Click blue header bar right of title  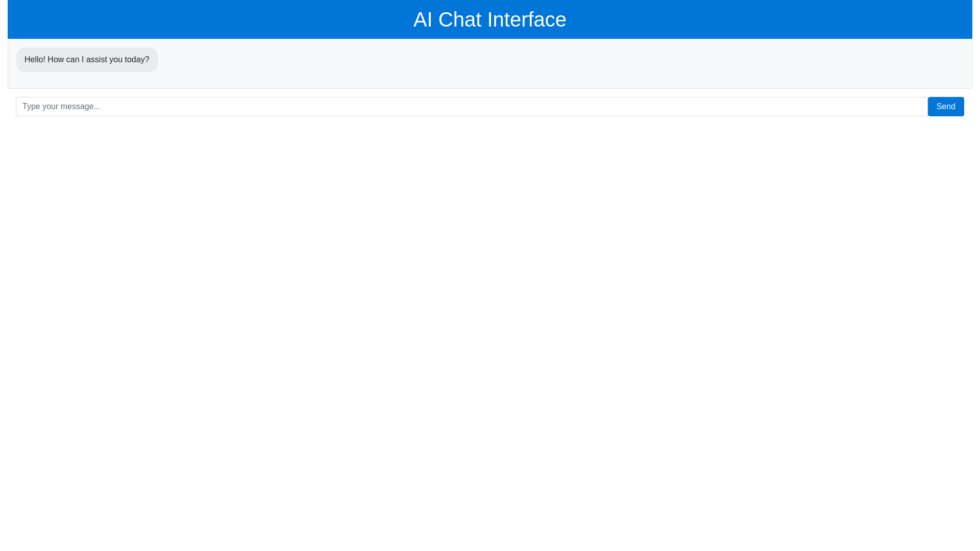pyautogui.click(x=766, y=19)
